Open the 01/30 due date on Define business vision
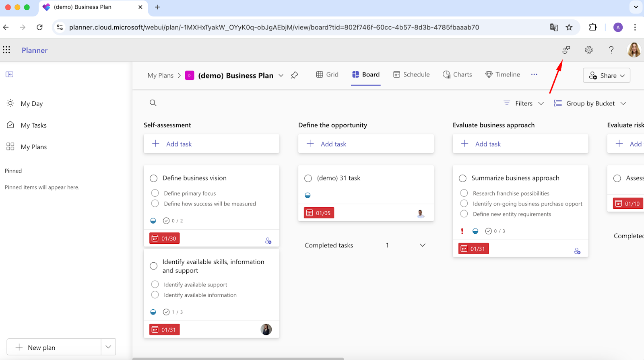This screenshot has width=644, height=360. pos(165,239)
